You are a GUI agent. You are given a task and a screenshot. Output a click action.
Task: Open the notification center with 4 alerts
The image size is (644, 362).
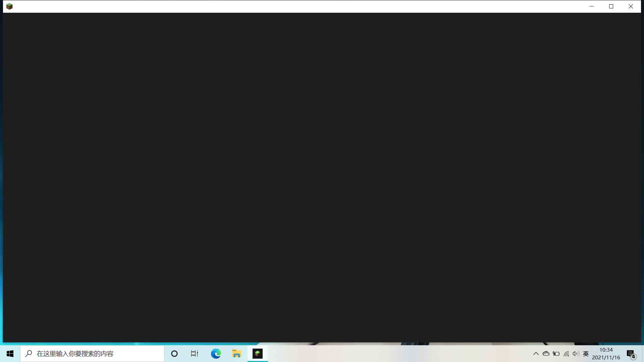click(631, 354)
